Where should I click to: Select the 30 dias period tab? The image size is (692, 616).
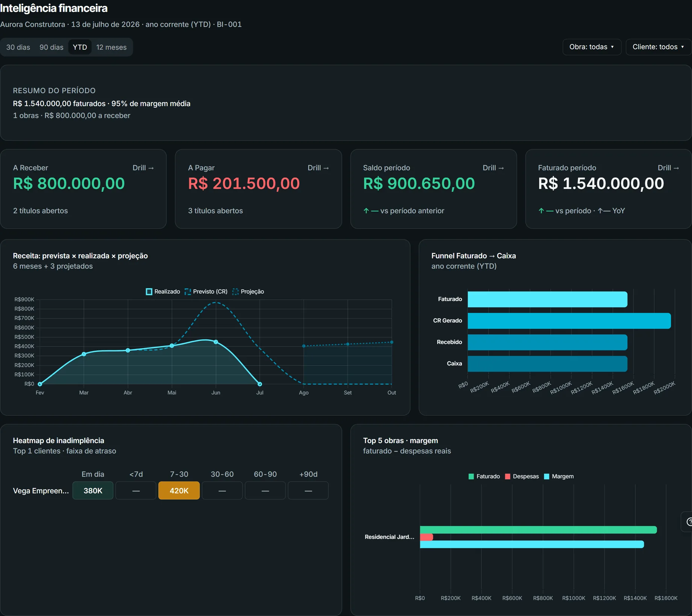pyautogui.click(x=18, y=47)
